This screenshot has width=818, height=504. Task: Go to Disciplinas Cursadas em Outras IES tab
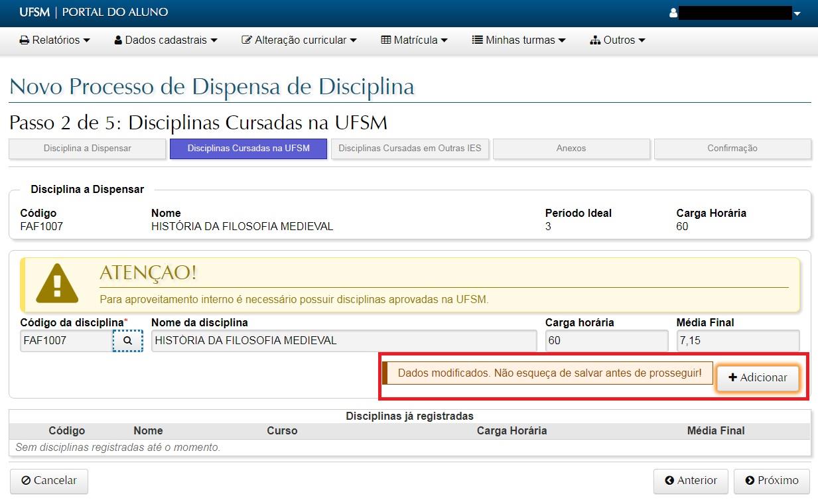click(409, 149)
